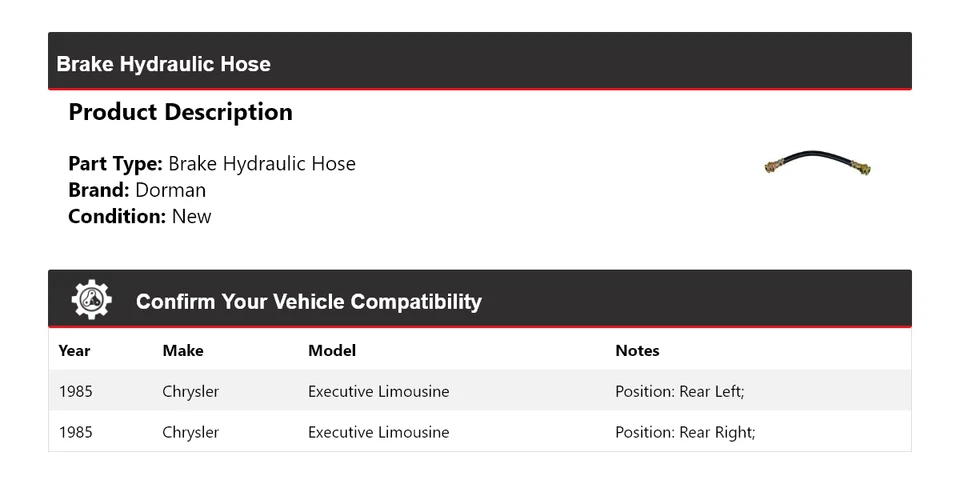The image size is (960, 484).
Task: Click the Make column header
Action: pos(182,351)
